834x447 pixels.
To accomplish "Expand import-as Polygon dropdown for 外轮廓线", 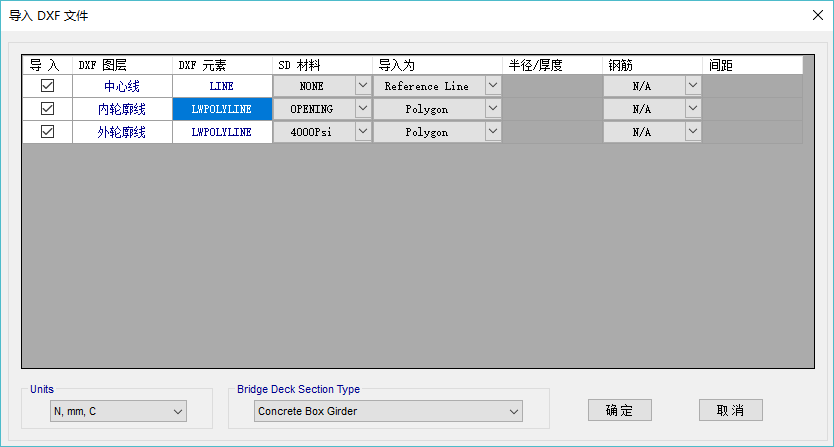I will coord(492,132).
